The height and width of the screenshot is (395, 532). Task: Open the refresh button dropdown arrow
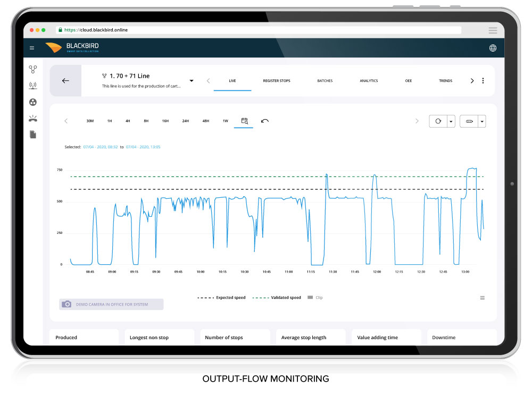coord(451,121)
